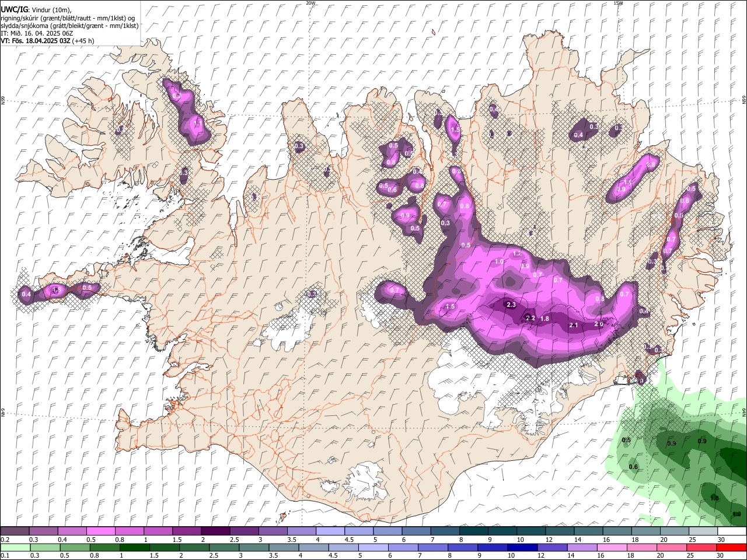Click the 0.6 rain value over the sea
This screenshot has height=560, width=747.
point(633,467)
